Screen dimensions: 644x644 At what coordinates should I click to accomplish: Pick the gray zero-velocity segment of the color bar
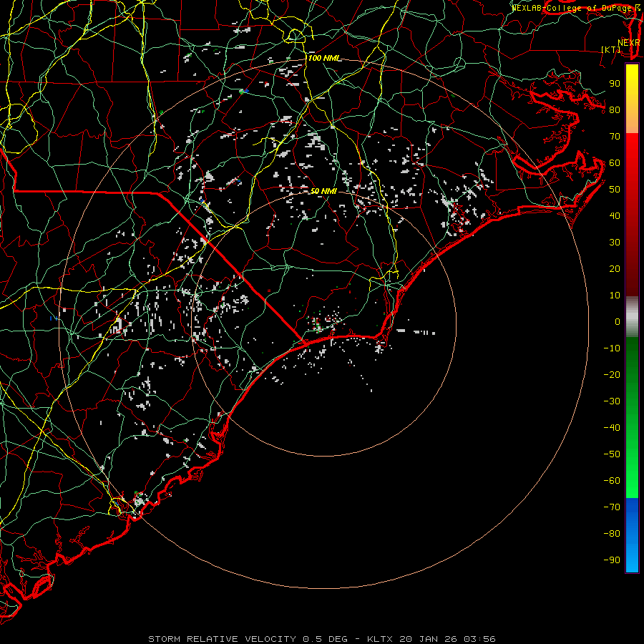[x=632, y=317]
